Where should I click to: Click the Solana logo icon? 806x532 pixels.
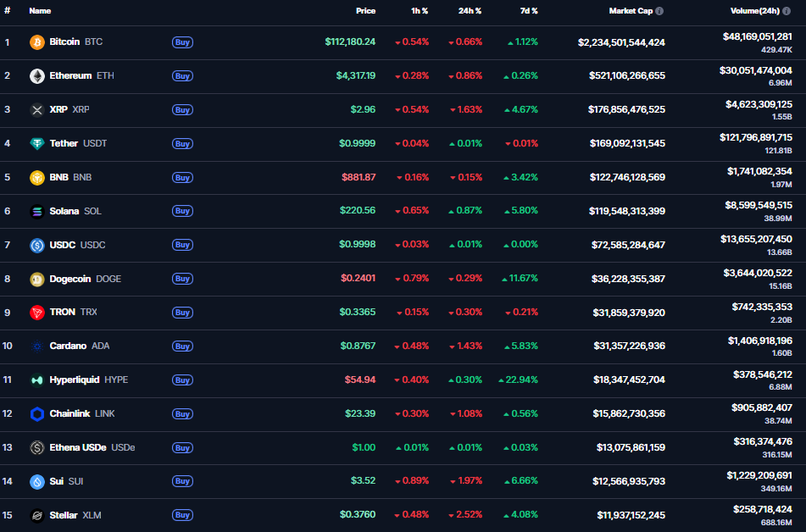[x=37, y=211]
